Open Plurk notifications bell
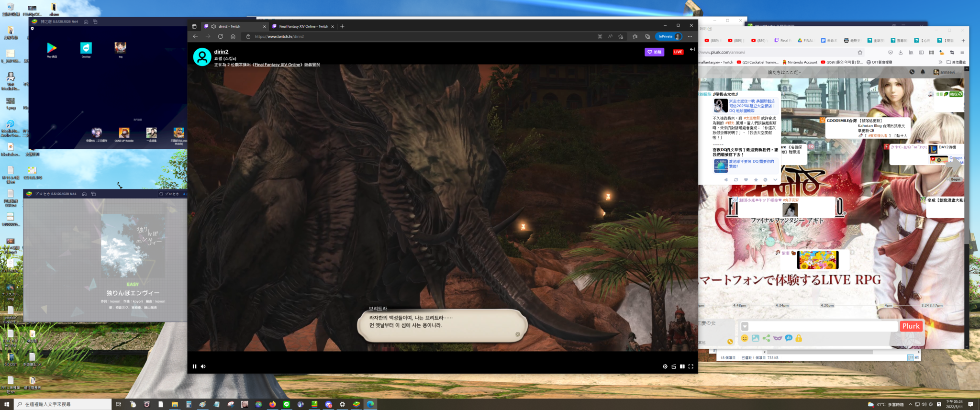Viewport: 980px width, 410px height. coord(923,72)
